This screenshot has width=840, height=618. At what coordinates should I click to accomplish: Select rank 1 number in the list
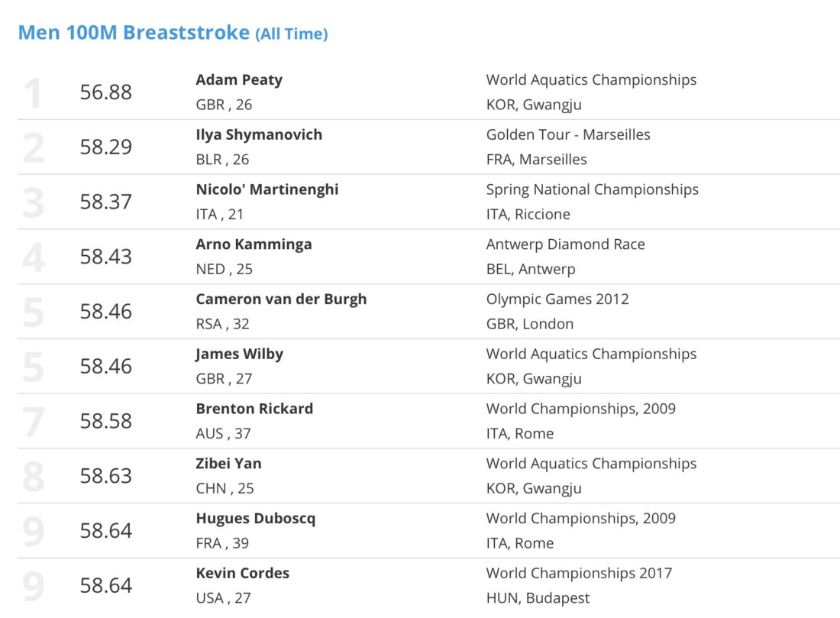click(x=33, y=92)
